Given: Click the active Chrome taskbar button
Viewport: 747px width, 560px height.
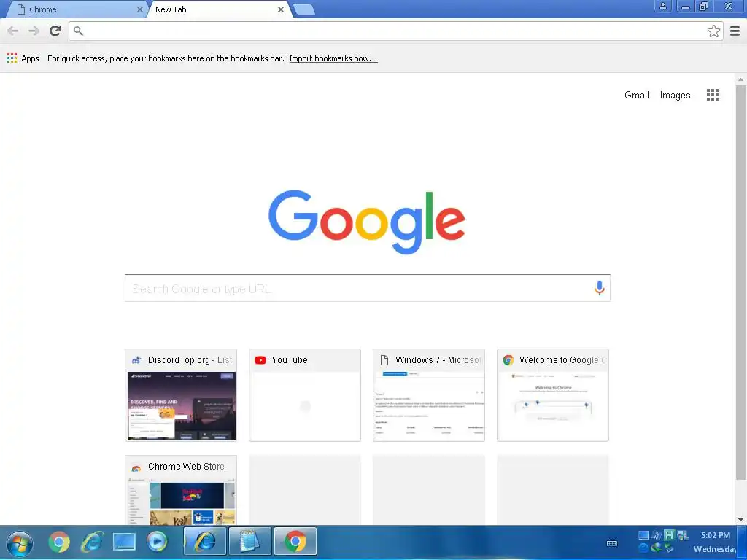Looking at the screenshot, I should click(x=295, y=542).
